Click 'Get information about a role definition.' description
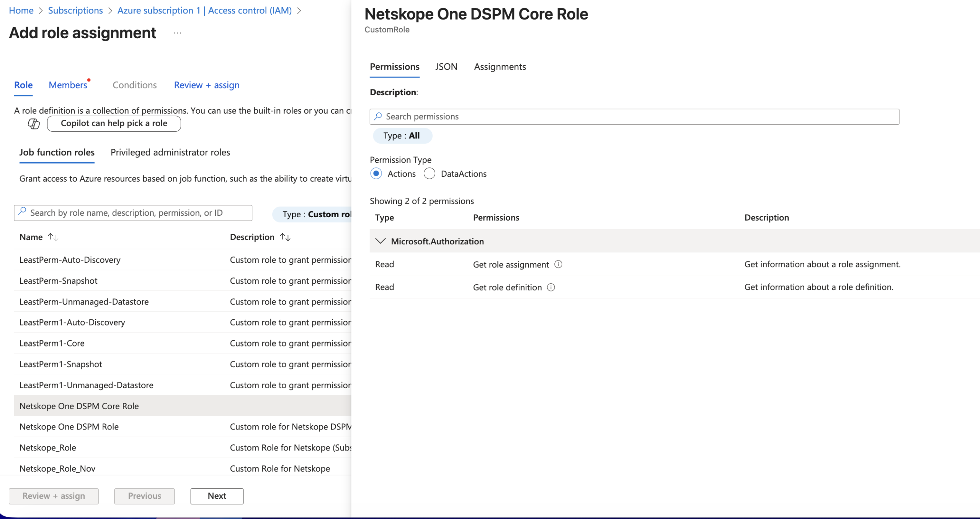This screenshot has height=519, width=980. click(x=819, y=287)
